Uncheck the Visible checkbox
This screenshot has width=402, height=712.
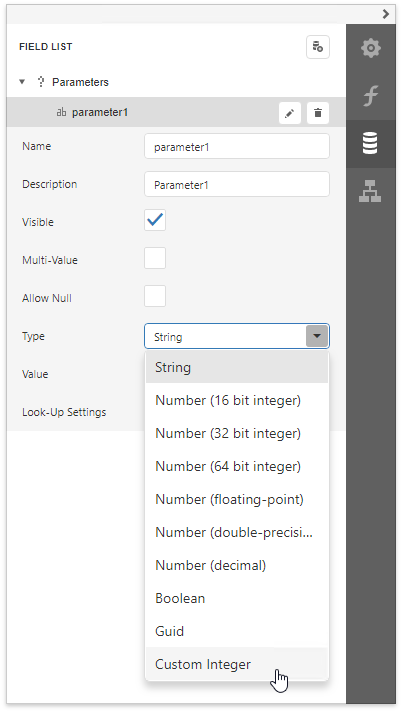(155, 220)
